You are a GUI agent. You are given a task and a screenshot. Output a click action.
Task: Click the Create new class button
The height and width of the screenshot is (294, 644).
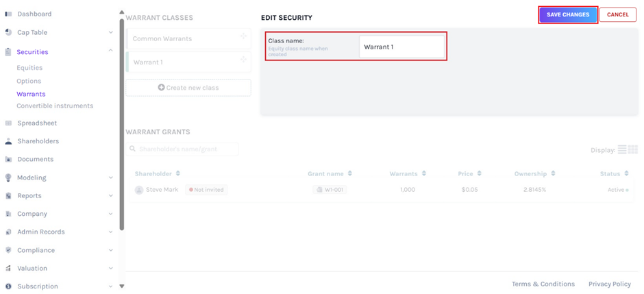(188, 88)
